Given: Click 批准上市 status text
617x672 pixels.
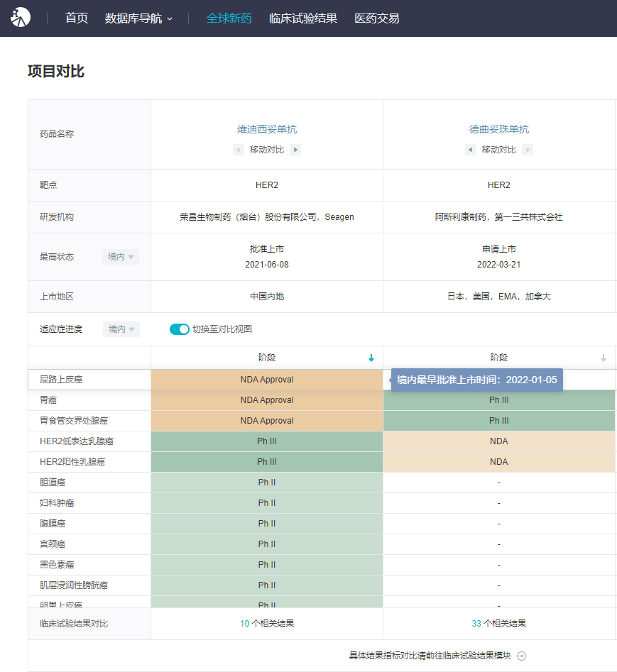Looking at the screenshot, I should [267, 249].
